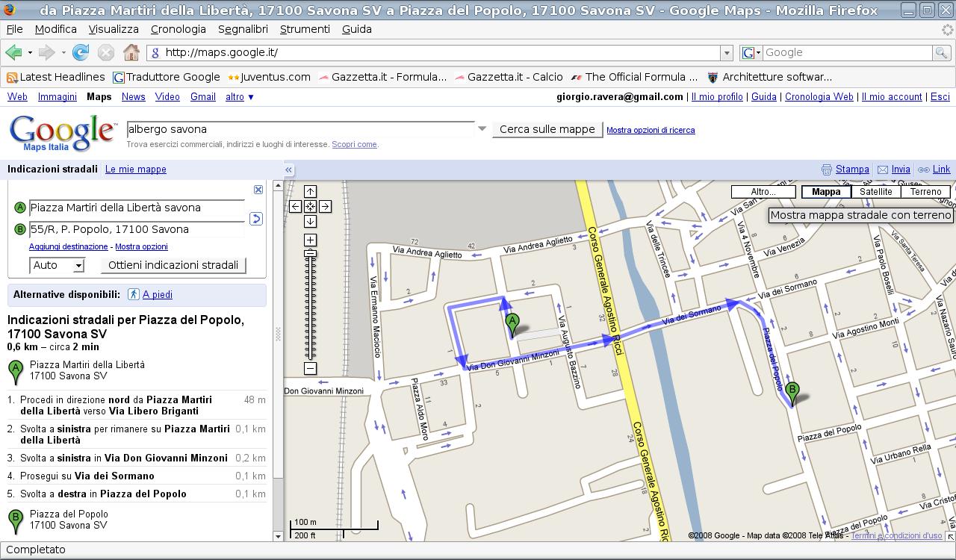Swap start and destination addresses icon

pyautogui.click(x=255, y=219)
